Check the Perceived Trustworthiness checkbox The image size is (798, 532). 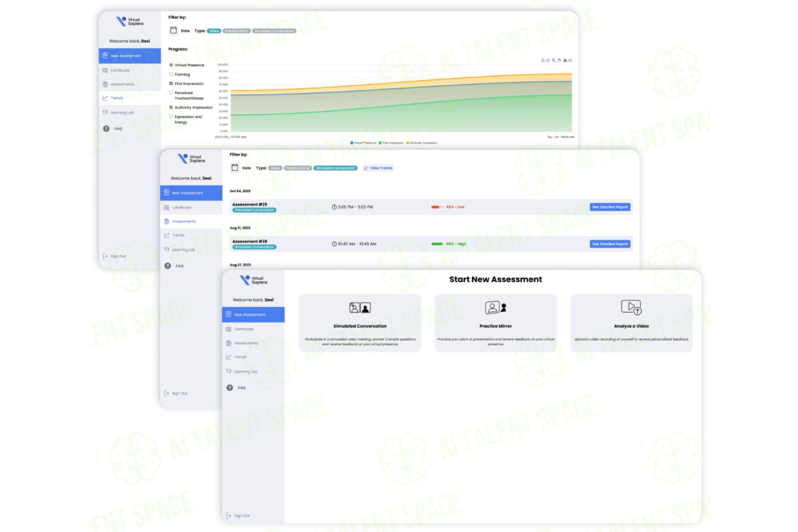coord(171,93)
